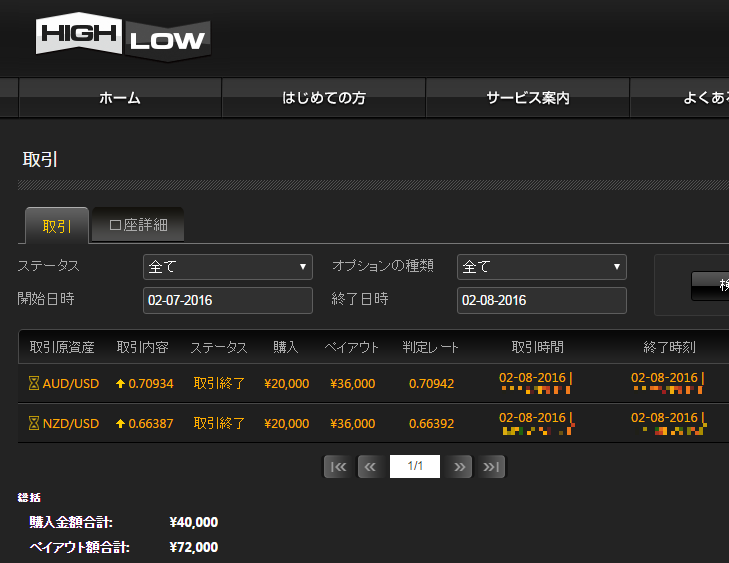This screenshot has width=729, height=563.
Task: Click entry rate 0.66387
Action: (151, 424)
